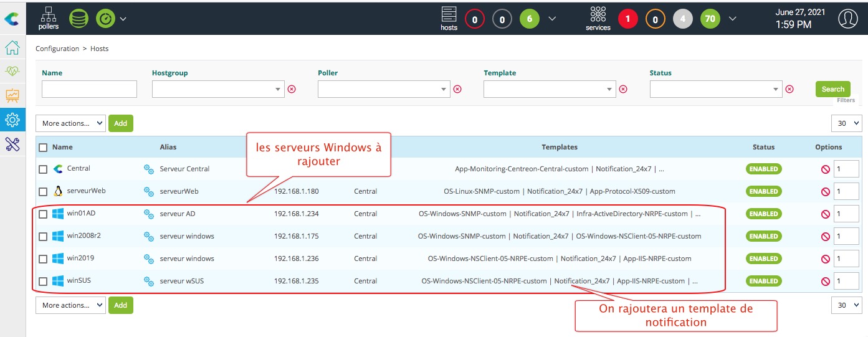Open the pollers icon in top bar
The image size is (868, 337).
click(x=48, y=18)
